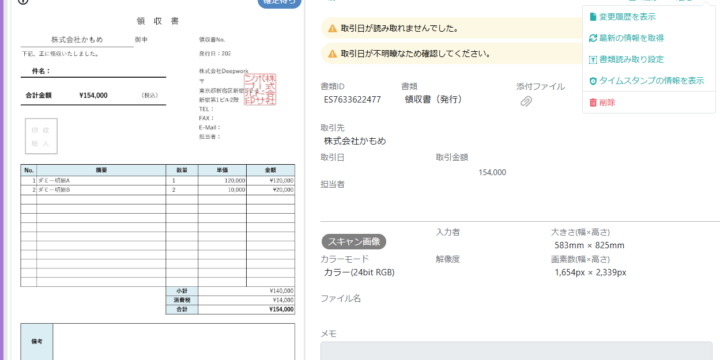720x360 pixels.
Task: Click the 株式会社かもめ value under 取引先
Action: point(355,141)
